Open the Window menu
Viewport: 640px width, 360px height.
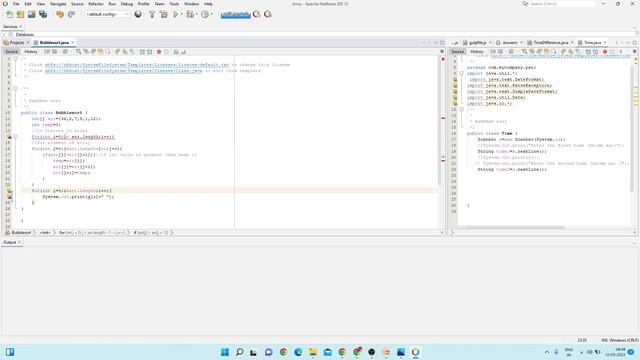pos(191,4)
